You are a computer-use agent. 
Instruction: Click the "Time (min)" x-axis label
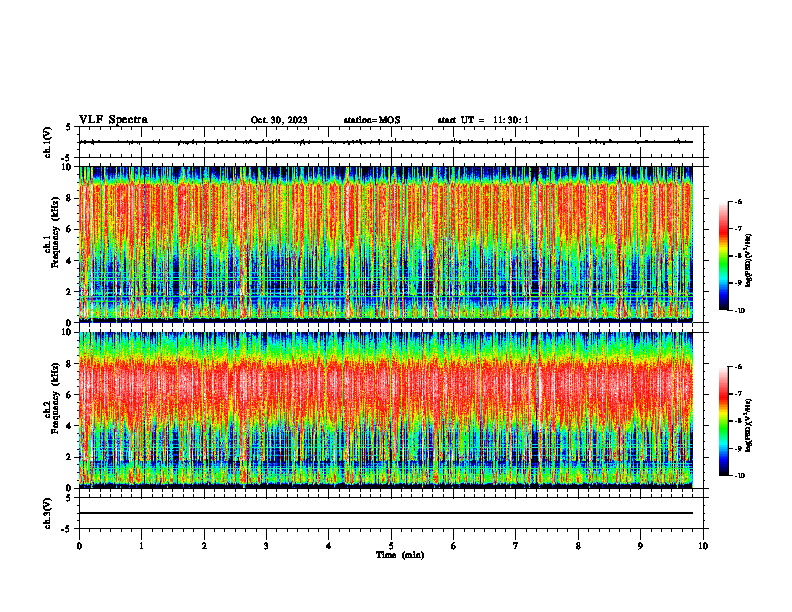[x=400, y=555]
